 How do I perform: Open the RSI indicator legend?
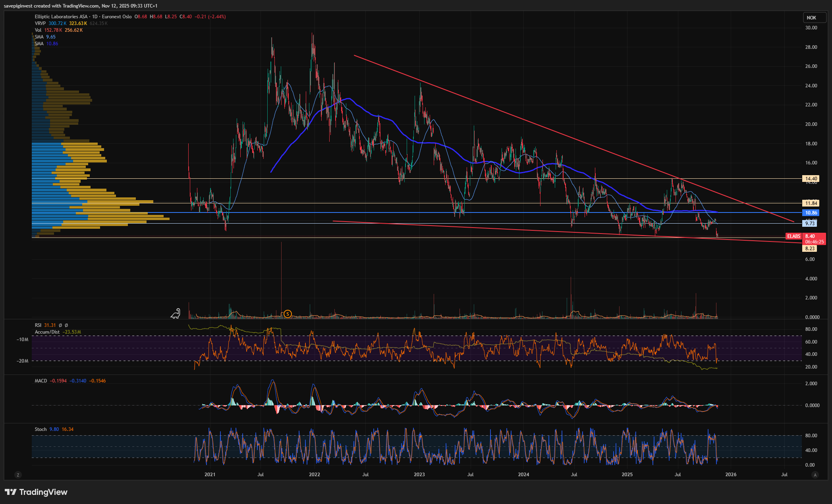pyautogui.click(x=39, y=325)
